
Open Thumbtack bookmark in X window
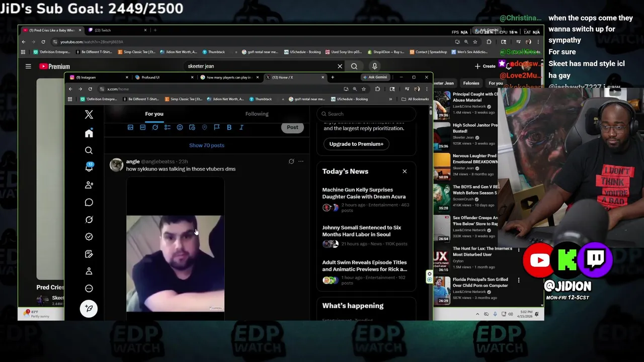pos(261,99)
